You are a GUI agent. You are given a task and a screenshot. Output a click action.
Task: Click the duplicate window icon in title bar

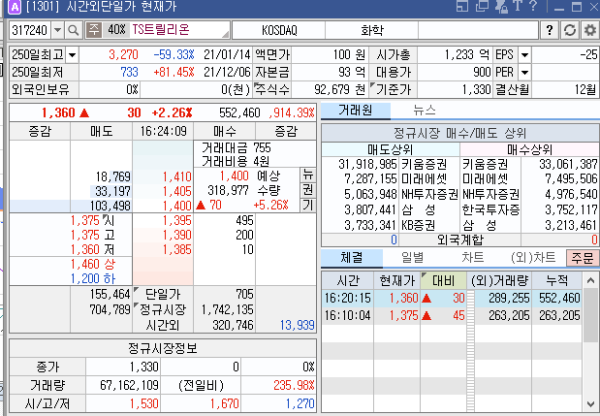[x=482, y=6]
